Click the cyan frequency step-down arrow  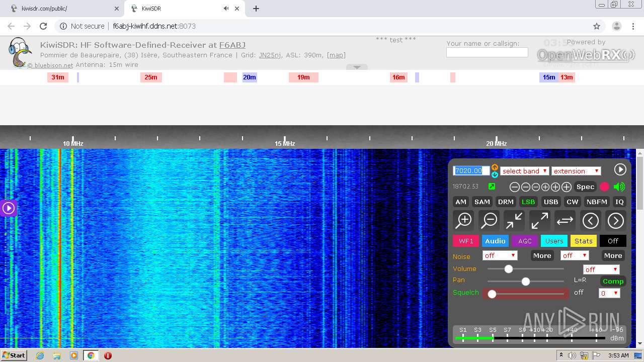[495, 174]
